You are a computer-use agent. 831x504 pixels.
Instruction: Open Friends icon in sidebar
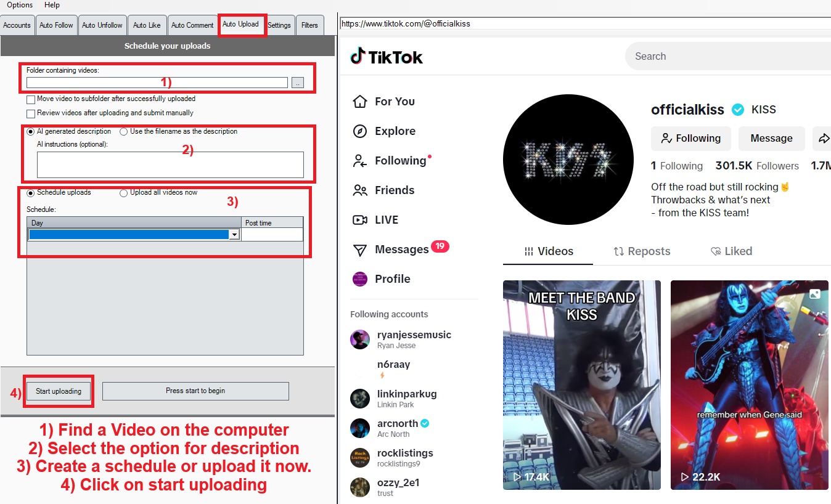click(x=360, y=190)
